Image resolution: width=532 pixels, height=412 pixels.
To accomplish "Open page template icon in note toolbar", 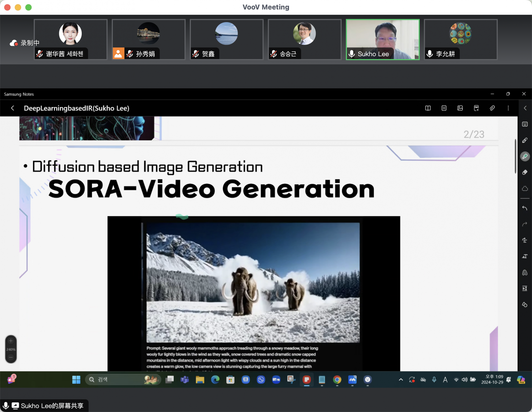I will (444, 108).
